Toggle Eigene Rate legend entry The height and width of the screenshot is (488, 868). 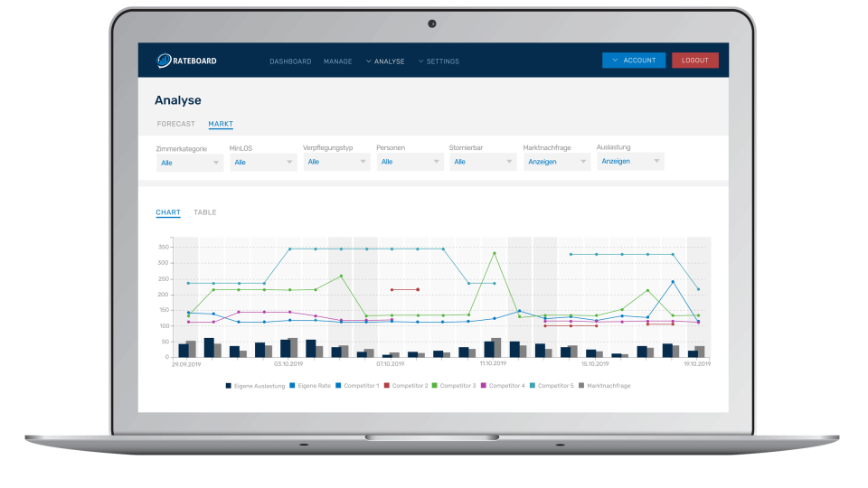pyautogui.click(x=310, y=386)
